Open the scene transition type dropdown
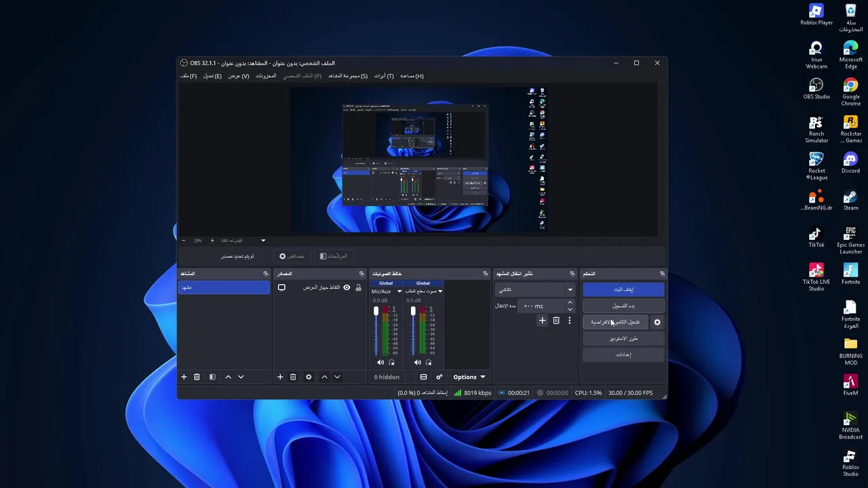Image resolution: width=868 pixels, height=488 pixels. 535,289
